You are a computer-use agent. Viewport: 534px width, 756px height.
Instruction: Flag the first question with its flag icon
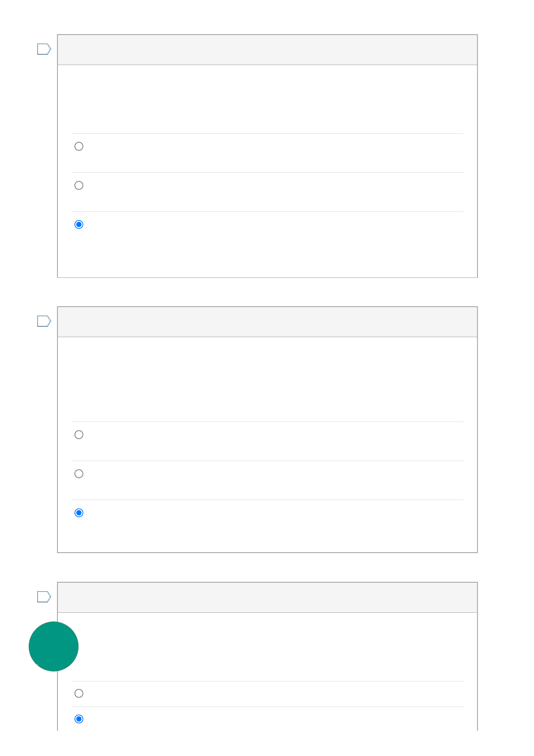(x=44, y=49)
